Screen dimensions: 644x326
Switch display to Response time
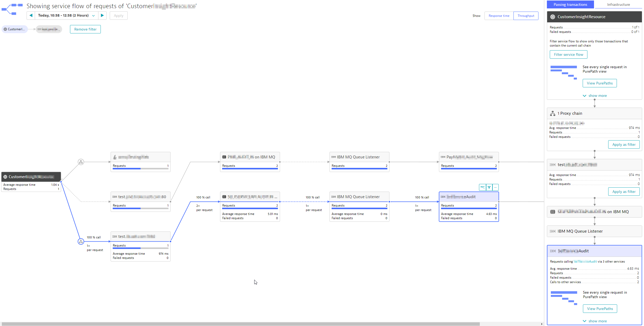499,16
